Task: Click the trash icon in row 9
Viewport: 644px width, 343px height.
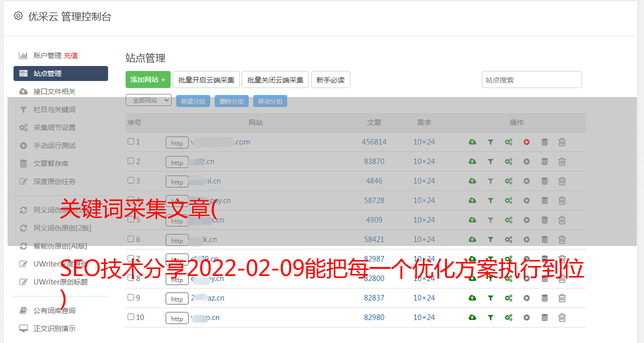Action: [x=562, y=298]
